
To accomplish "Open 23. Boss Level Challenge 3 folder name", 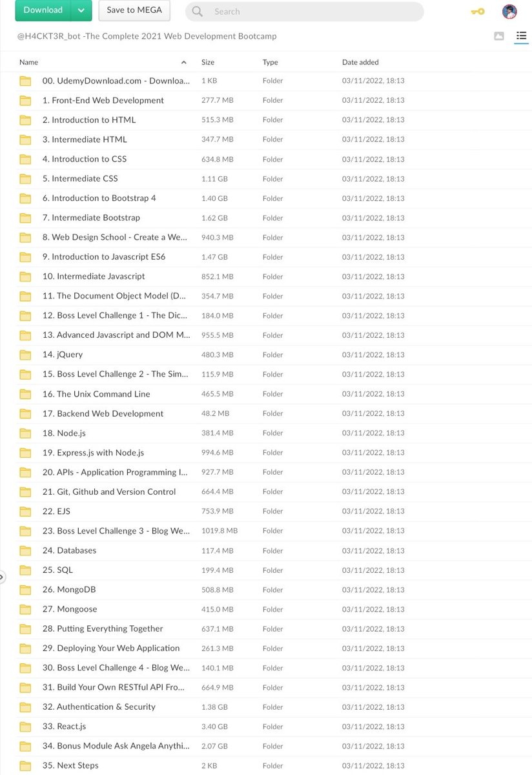I will click(116, 531).
